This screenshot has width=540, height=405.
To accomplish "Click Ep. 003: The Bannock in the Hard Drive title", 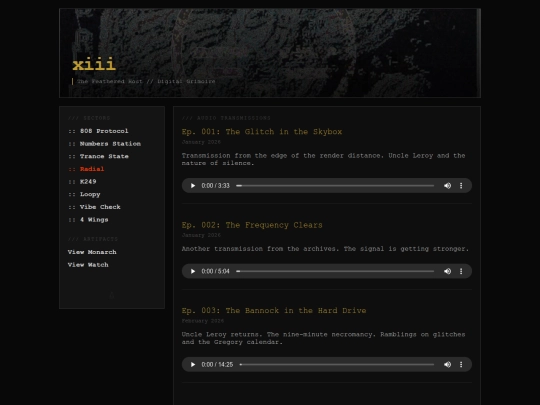I will click(x=274, y=311).
